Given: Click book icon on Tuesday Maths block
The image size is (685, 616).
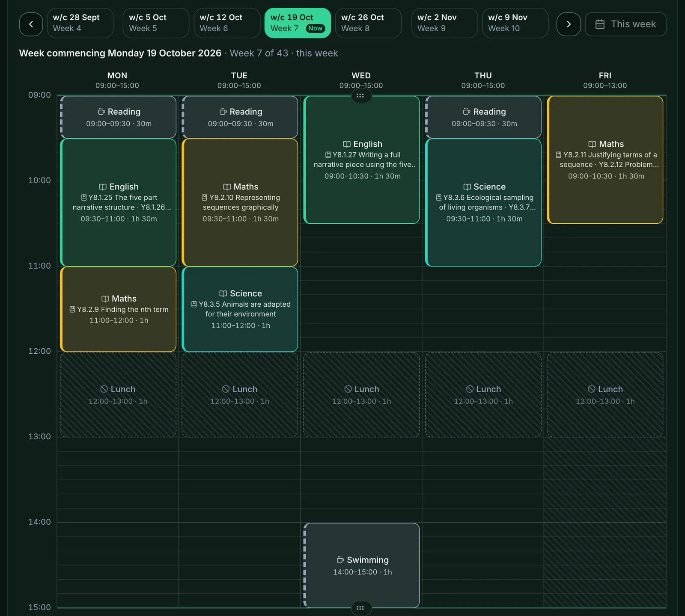Looking at the screenshot, I should 227,187.
